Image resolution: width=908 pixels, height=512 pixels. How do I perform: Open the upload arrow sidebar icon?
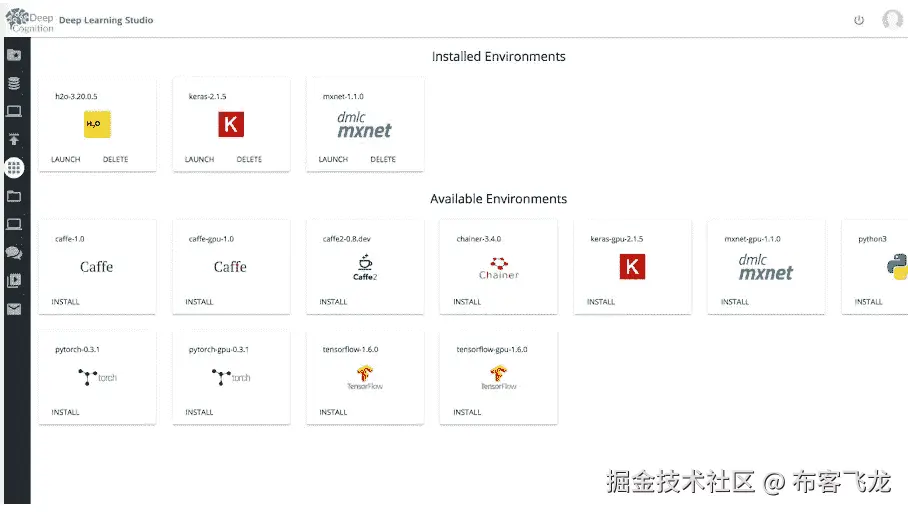point(14,140)
